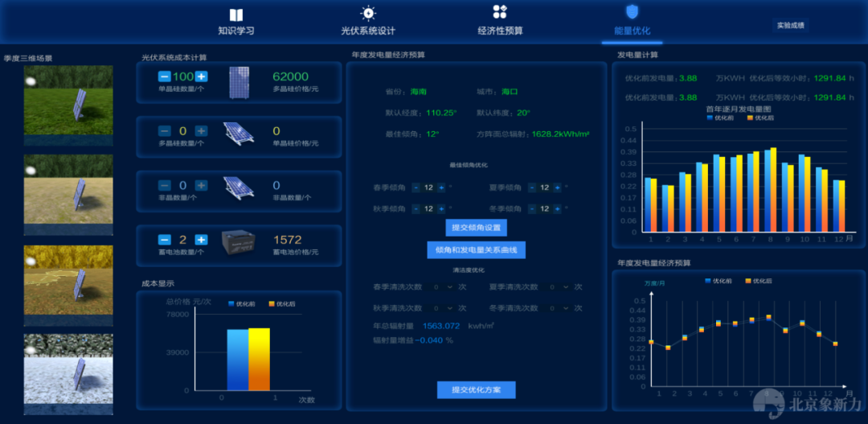The width and height of the screenshot is (868, 424).
Task: Submit plan with 提交优化方案 button
Action: [476, 390]
